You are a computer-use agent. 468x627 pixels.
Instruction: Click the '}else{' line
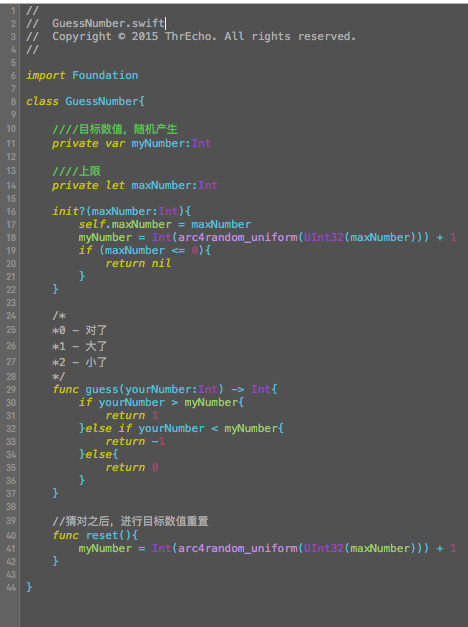tap(98, 454)
